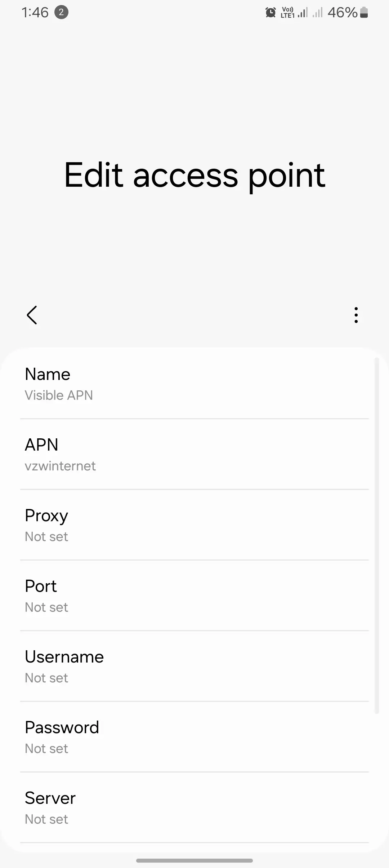Open the Server setting

194,808
